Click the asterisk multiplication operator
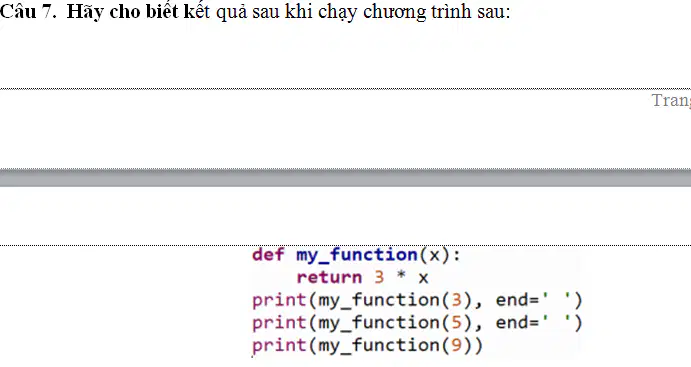Viewport: 691px width, 367px height. (x=401, y=276)
